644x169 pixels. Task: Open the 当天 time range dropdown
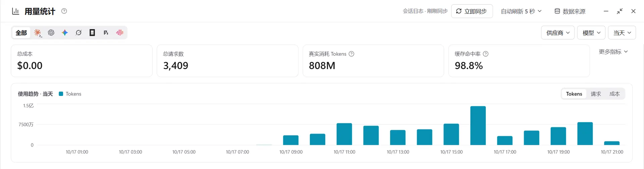(622, 33)
